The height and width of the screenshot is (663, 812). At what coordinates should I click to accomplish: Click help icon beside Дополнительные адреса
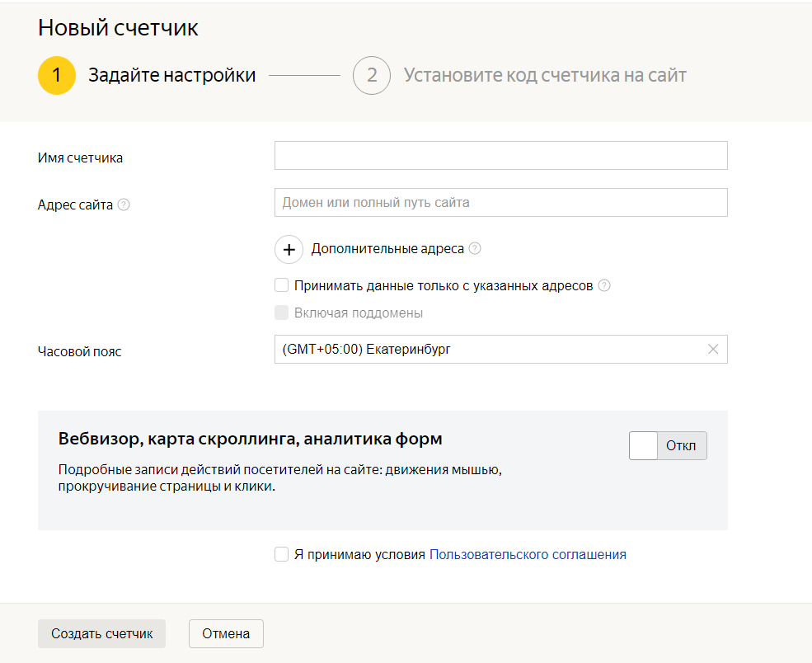(x=475, y=248)
